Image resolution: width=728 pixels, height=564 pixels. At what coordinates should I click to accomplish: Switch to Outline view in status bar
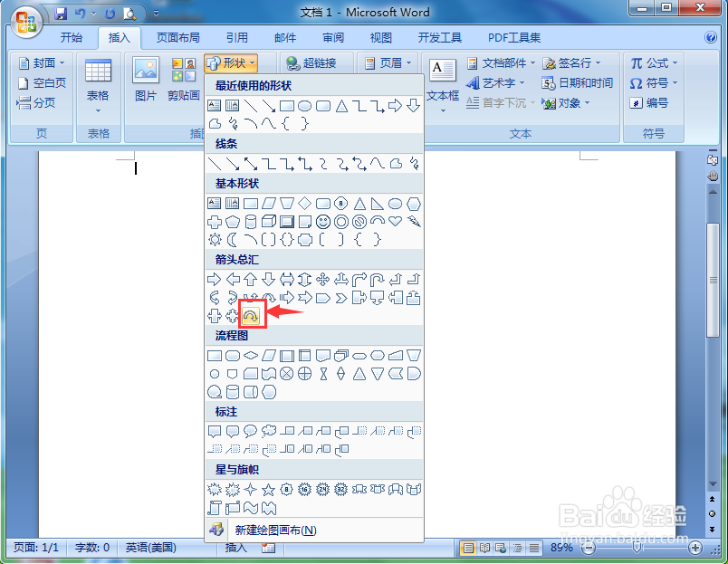(x=518, y=548)
